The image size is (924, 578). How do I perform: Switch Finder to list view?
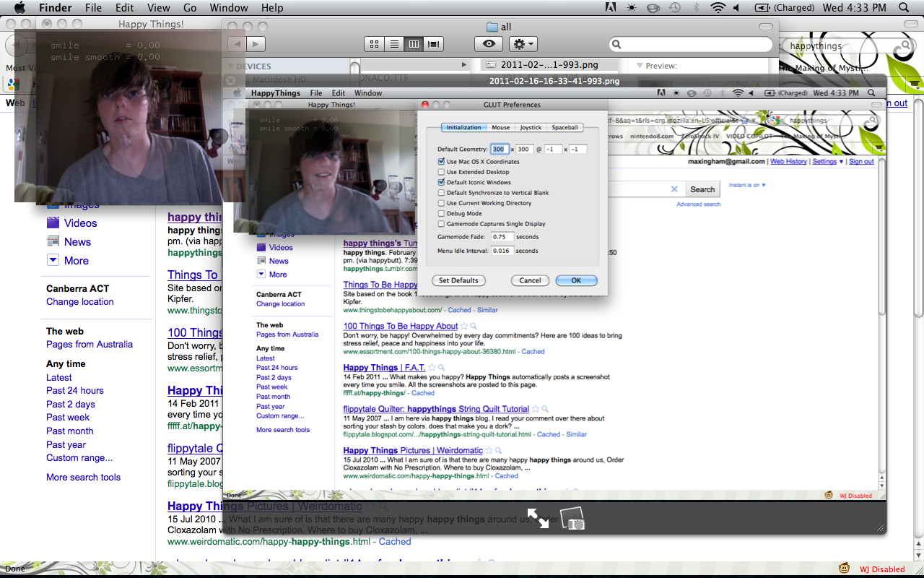pyautogui.click(x=394, y=44)
